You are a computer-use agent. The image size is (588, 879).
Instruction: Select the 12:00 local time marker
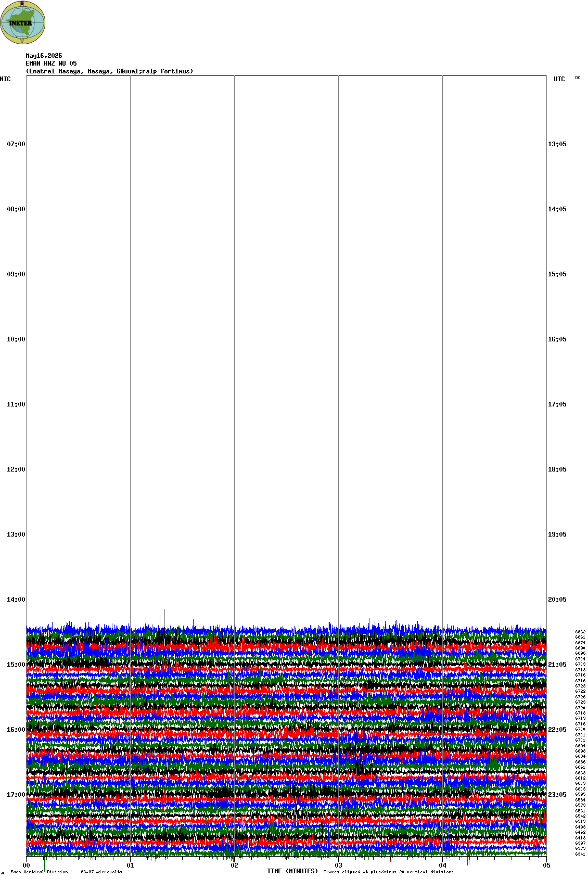pyautogui.click(x=16, y=469)
